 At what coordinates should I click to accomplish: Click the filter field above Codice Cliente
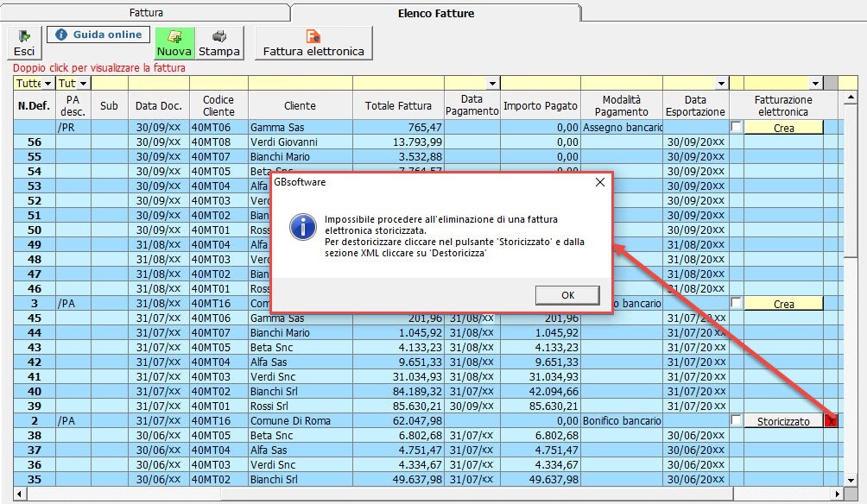(218, 84)
